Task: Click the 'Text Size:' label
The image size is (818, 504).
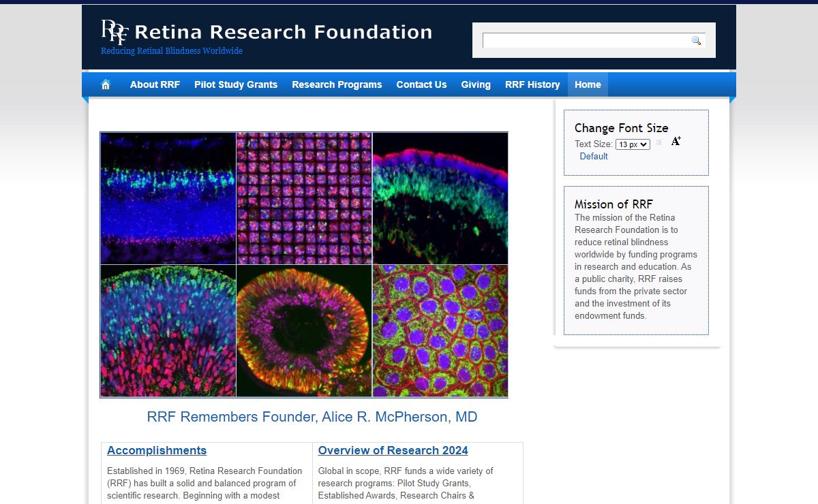Action: click(594, 144)
